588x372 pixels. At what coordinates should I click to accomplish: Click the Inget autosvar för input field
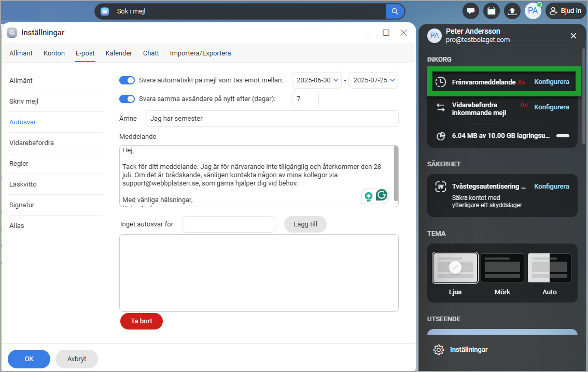[x=229, y=224]
